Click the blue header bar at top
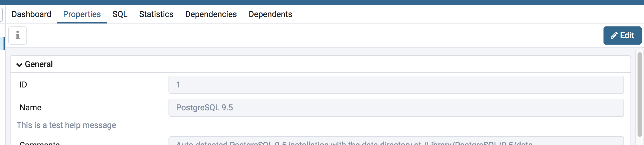 tap(322, 2)
